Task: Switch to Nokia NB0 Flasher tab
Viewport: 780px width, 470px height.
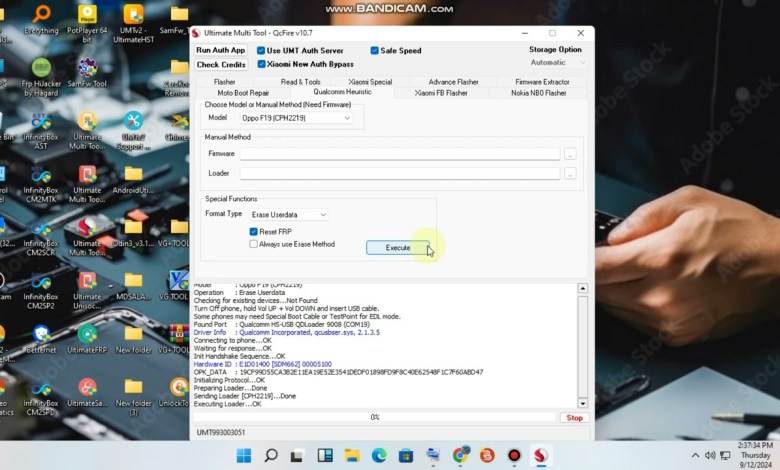Action: click(539, 93)
